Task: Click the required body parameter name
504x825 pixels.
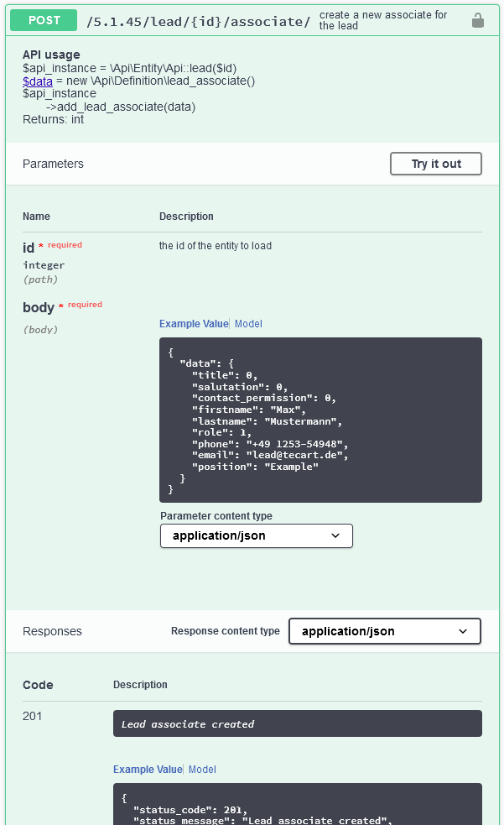Action: tap(38, 308)
